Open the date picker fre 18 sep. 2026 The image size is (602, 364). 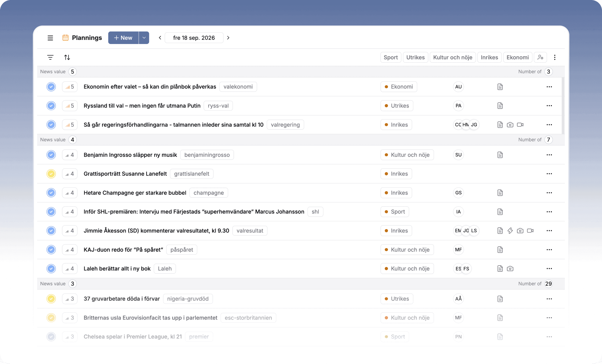(194, 38)
